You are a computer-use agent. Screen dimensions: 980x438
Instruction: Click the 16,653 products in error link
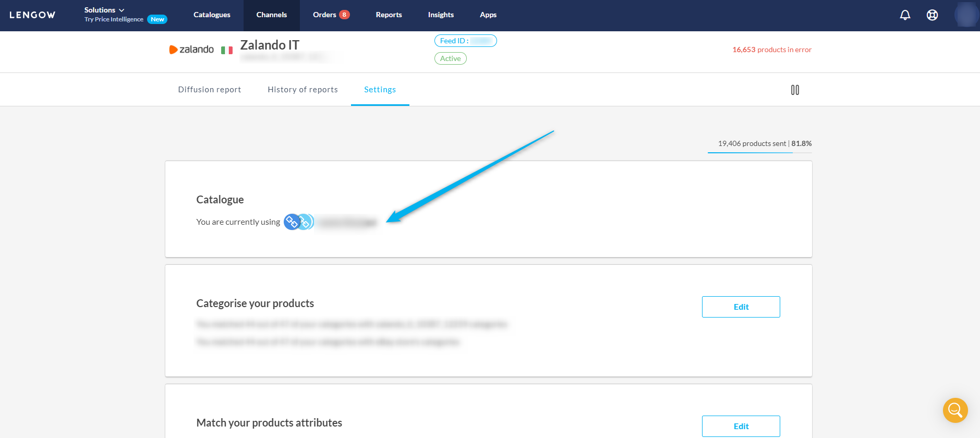point(771,50)
